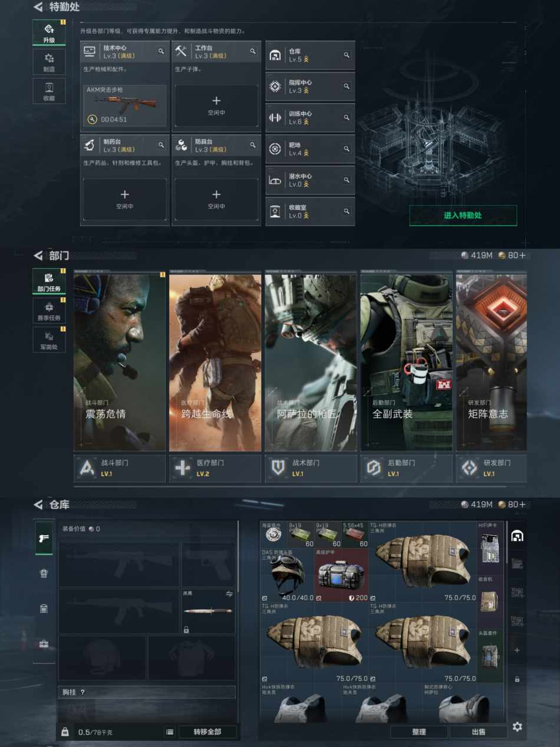Click plus icon in warehouse right sidebar

pos(517,650)
